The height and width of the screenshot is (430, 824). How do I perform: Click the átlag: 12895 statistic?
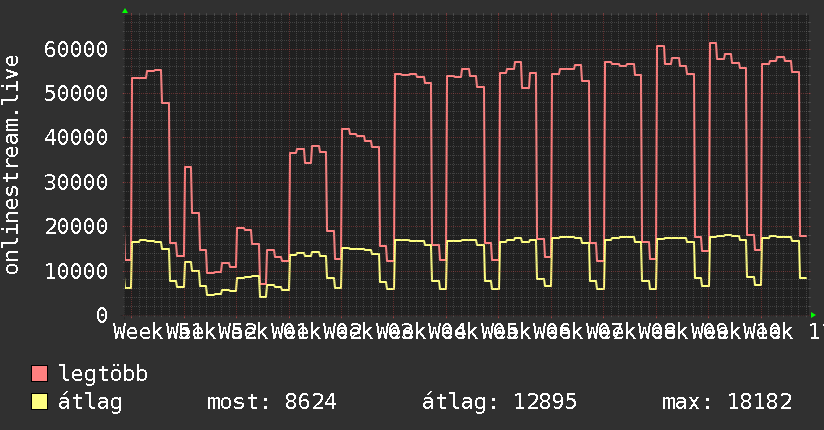(x=499, y=402)
